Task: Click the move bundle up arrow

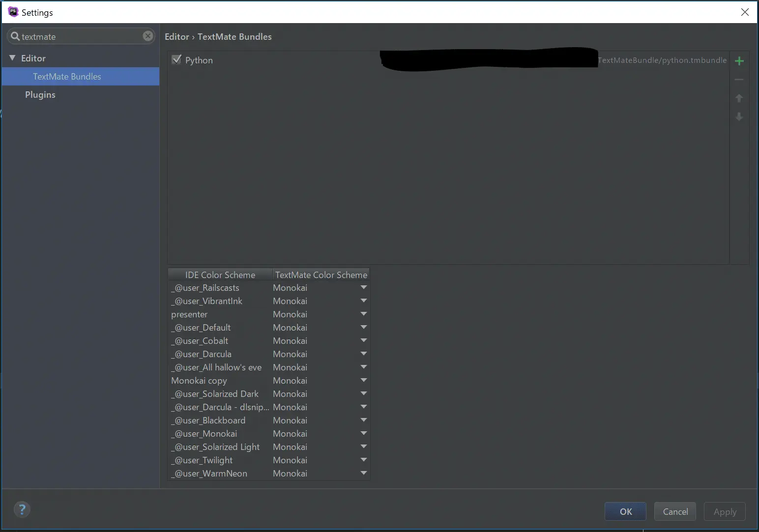Action: 739,98
